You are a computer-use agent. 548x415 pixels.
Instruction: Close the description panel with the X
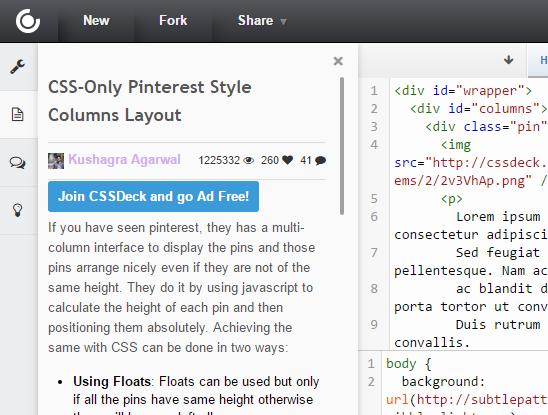point(338,61)
